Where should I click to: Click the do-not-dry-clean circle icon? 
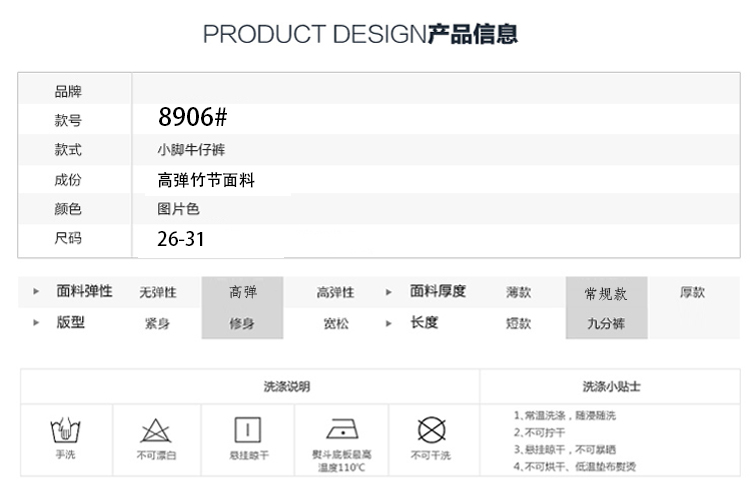click(x=431, y=430)
